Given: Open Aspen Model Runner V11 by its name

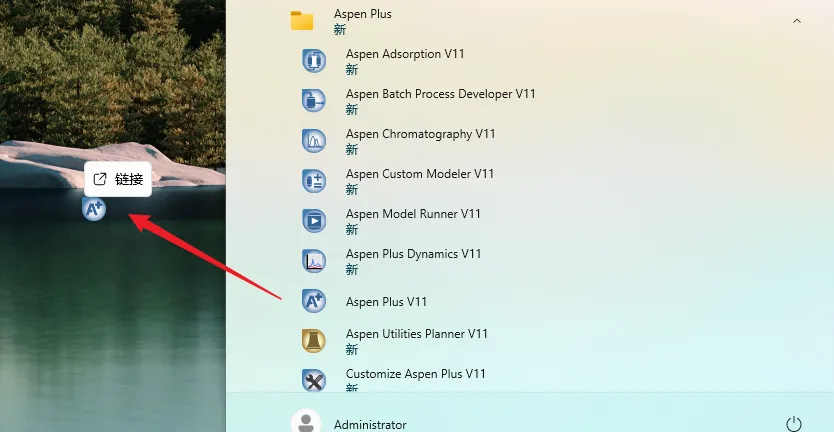Looking at the screenshot, I should (413, 214).
